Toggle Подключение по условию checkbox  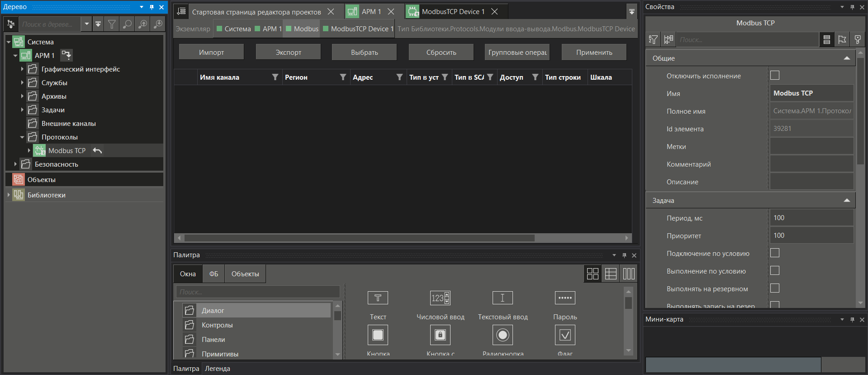[775, 253]
